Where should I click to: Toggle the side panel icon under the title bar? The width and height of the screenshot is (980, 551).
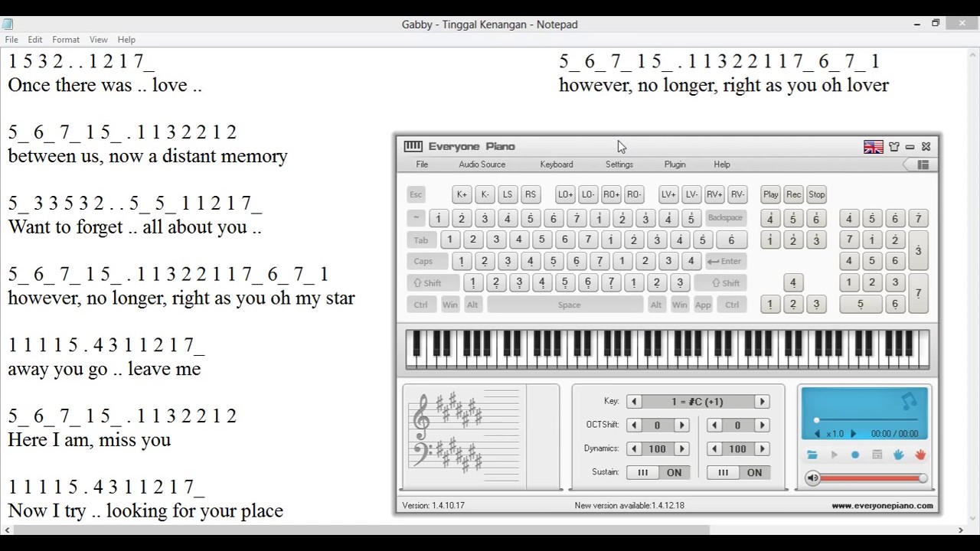(923, 165)
